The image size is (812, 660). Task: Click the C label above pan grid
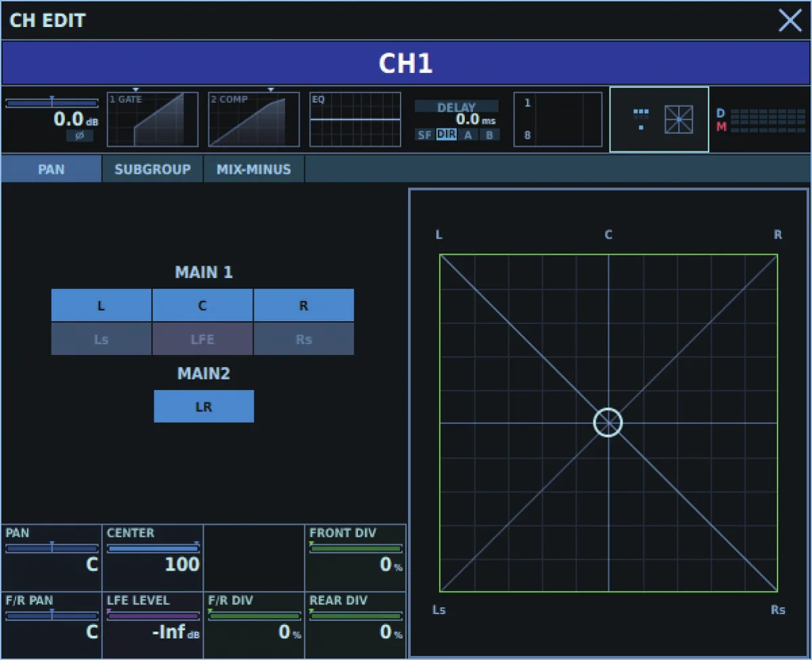(608, 235)
